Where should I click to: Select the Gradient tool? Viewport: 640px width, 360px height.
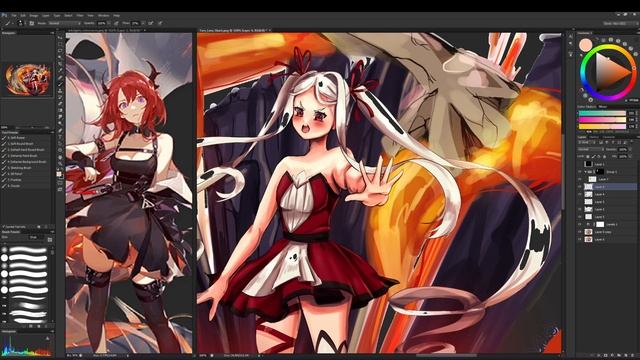pyautogui.click(x=60, y=110)
